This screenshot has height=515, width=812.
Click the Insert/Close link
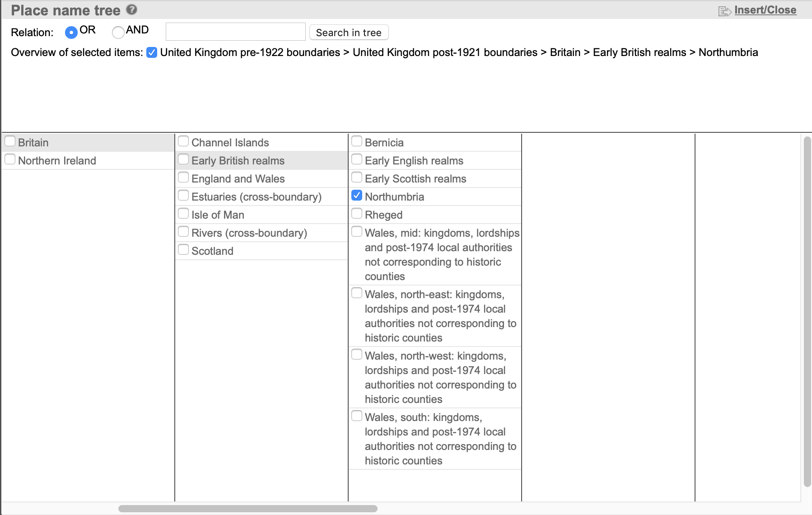(765, 10)
